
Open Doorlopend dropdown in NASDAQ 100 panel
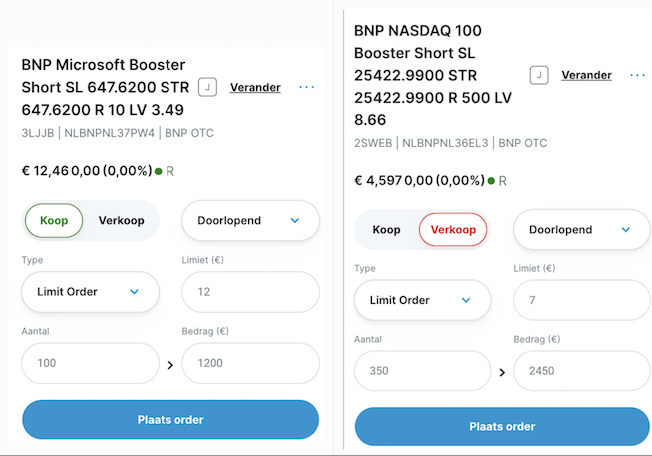[582, 229]
